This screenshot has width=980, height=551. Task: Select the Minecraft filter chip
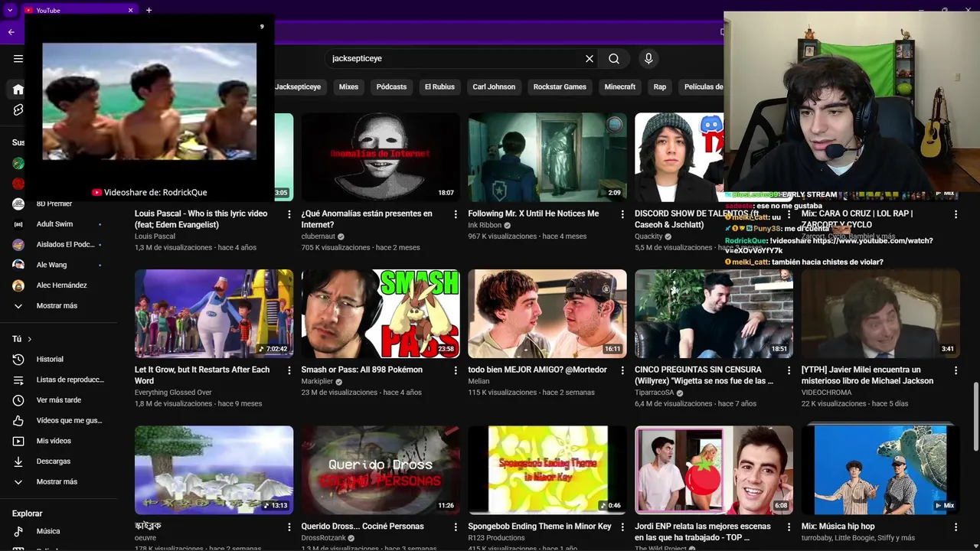click(620, 87)
